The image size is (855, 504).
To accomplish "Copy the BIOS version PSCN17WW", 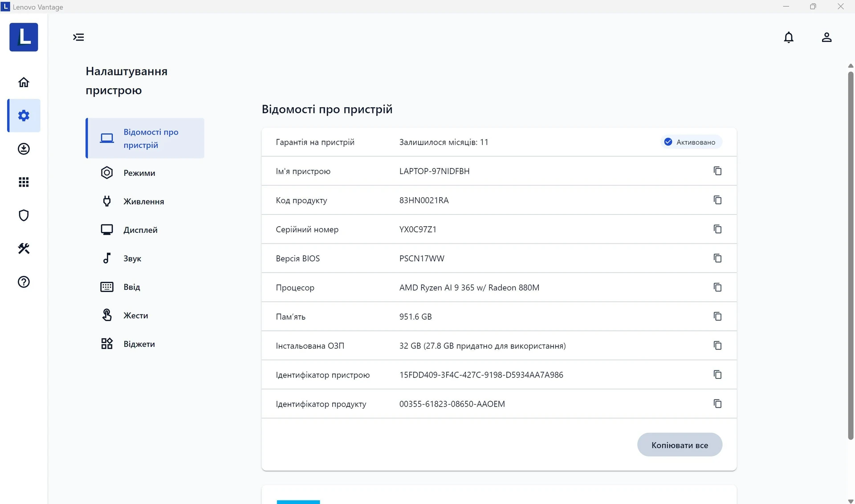I will click(x=717, y=258).
